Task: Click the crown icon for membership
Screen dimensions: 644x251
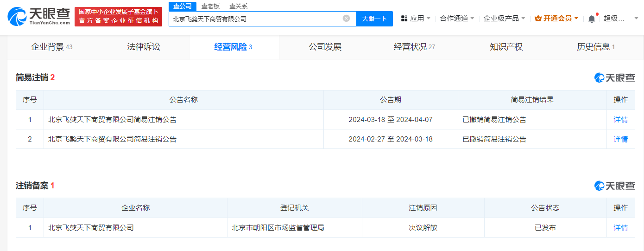Action: click(538, 19)
